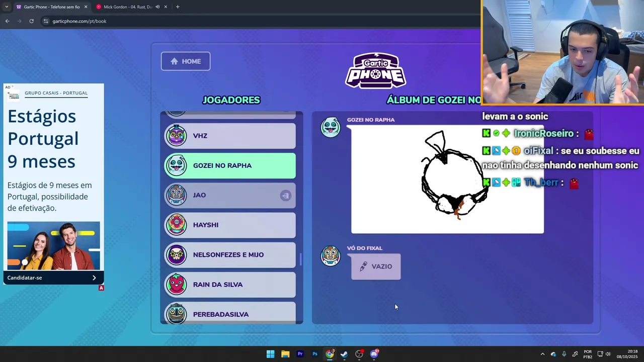Image resolution: width=644 pixels, height=362 pixels.
Task: Open Photoshop from the taskbar
Action: (315, 354)
